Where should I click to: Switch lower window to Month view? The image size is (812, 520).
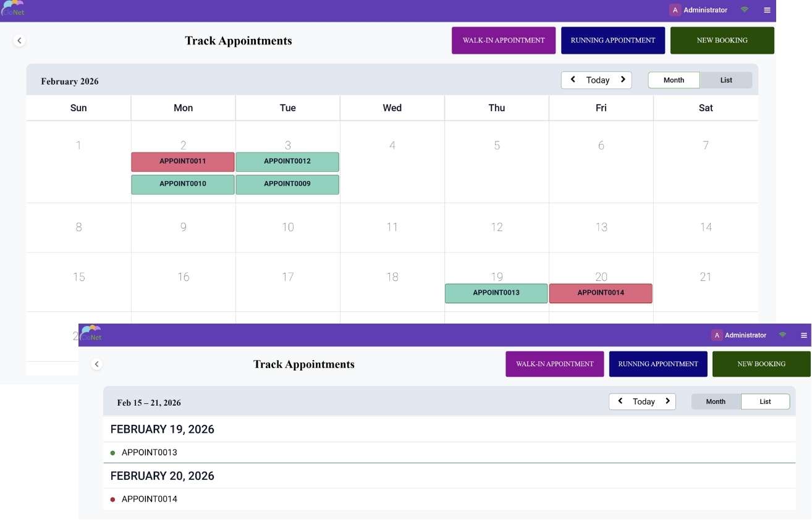pos(716,401)
